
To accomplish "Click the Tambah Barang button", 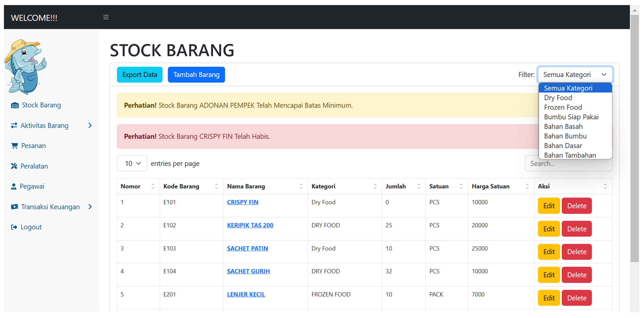I will 196,75.
